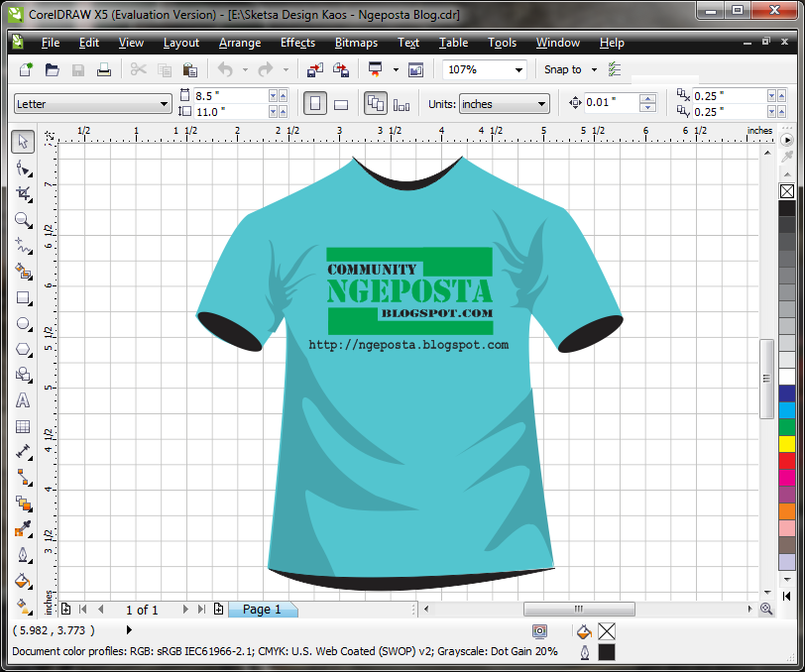The image size is (805, 672).
Task: Click the New document icon
Action: click(26, 69)
